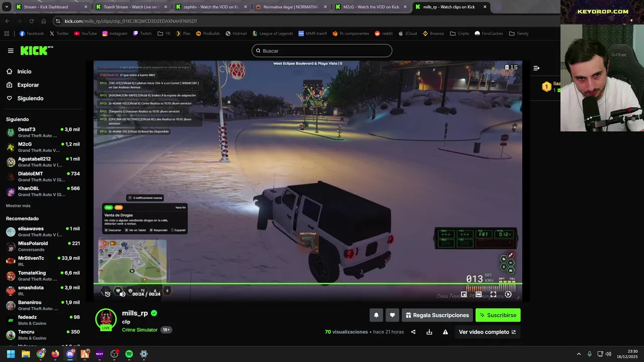The width and height of the screenshot is (644, 362).
Task: Open the Crime Simulator category link
Action: click(139, 330)
